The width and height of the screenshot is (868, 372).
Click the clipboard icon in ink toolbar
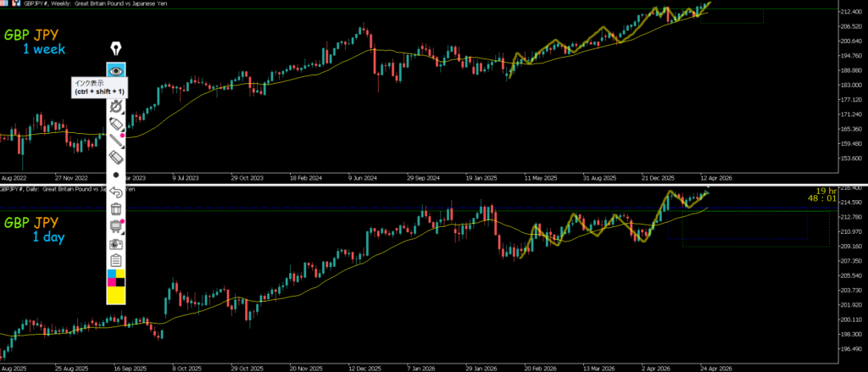click(116, 260)
